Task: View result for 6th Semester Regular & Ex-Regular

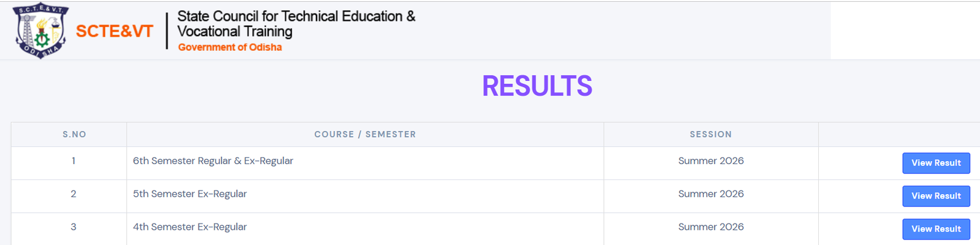Action: pos(936,163)
